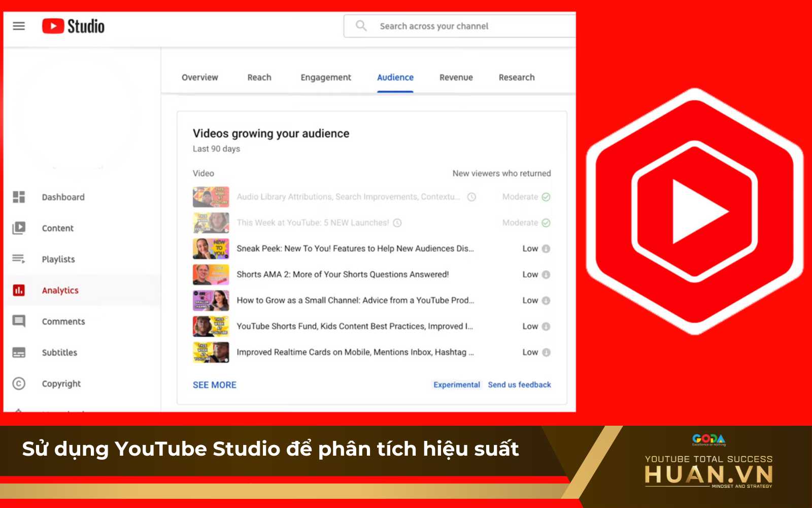The width and height of the screenshot is (812, 508).
Task: Switch to the Reach tab
Action: tap(259, 77)
